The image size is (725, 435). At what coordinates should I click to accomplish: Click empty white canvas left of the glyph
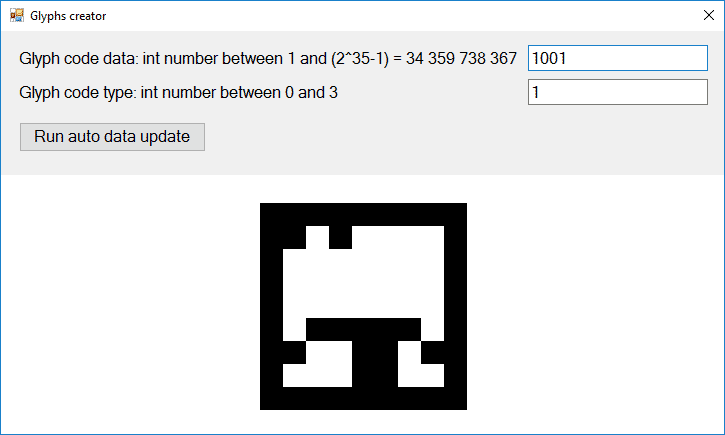pos(129,305)
